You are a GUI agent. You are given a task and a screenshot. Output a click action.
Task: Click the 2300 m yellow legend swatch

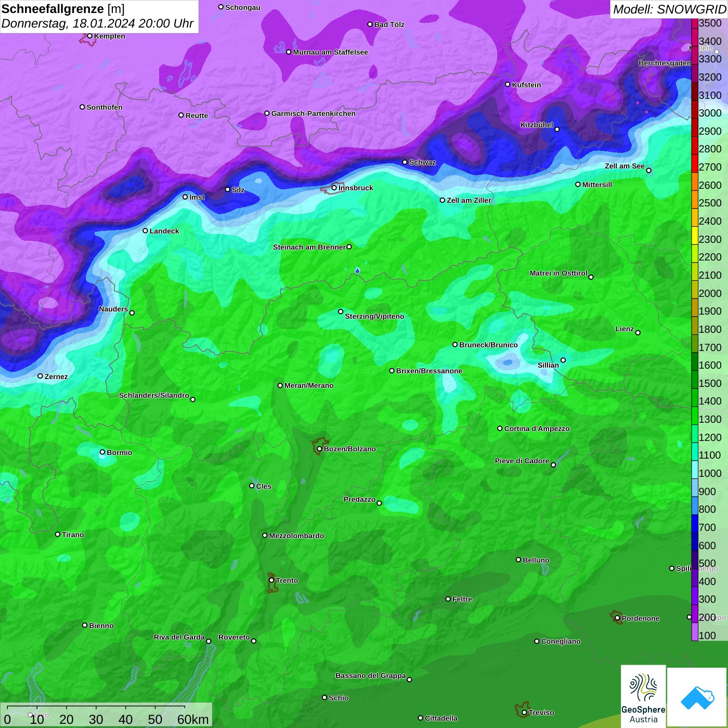(x=695, y=236)
